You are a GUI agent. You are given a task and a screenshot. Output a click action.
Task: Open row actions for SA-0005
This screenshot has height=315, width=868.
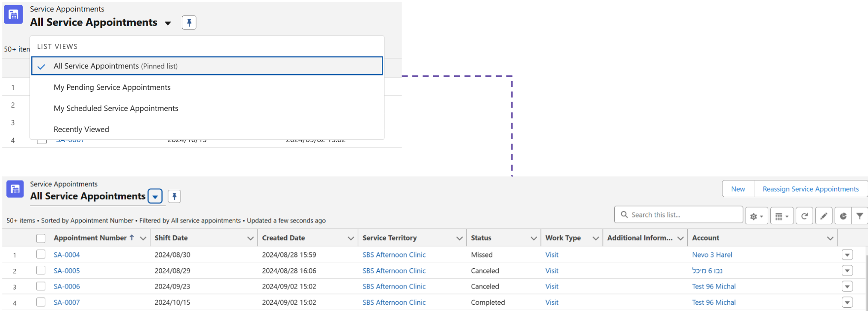[x=847, y=270]
